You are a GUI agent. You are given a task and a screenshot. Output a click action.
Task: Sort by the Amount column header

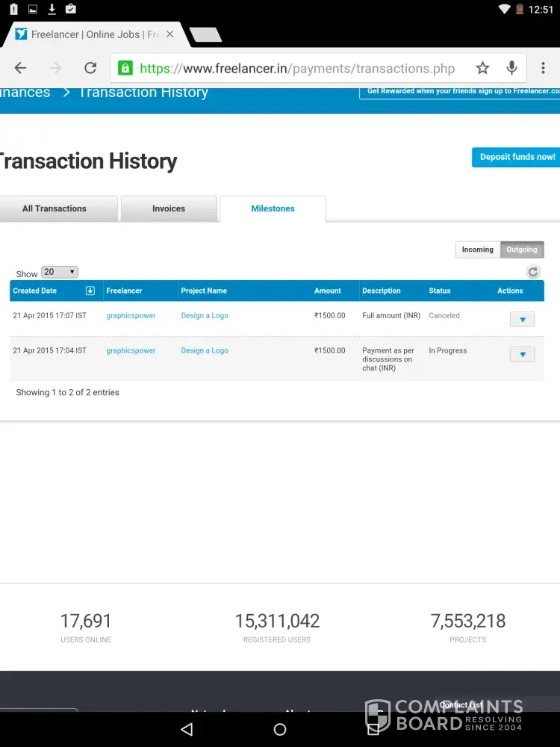click(328, 291)
